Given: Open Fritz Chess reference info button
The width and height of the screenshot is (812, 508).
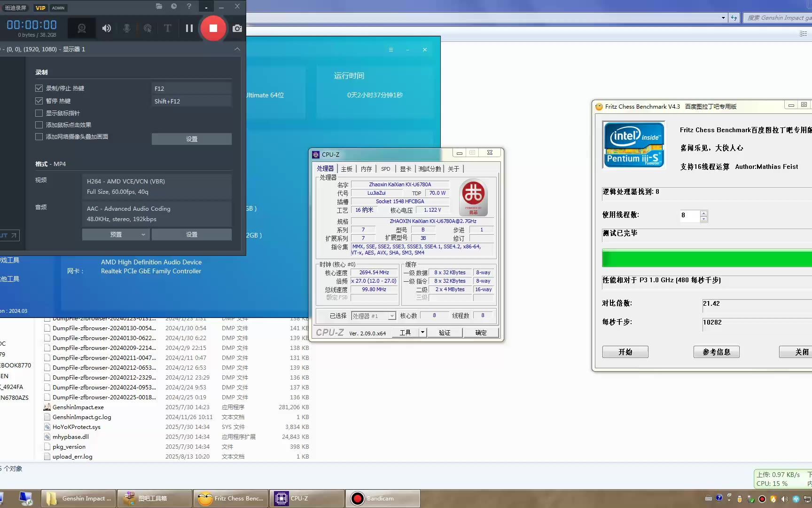Looking at the screenshot, I should pos(717,352).
